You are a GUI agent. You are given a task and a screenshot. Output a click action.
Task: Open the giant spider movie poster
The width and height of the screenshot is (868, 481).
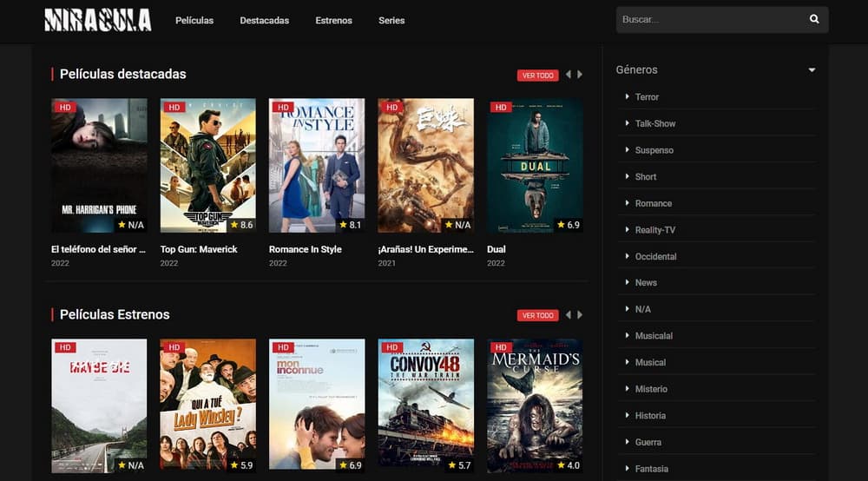coord(425,166)
